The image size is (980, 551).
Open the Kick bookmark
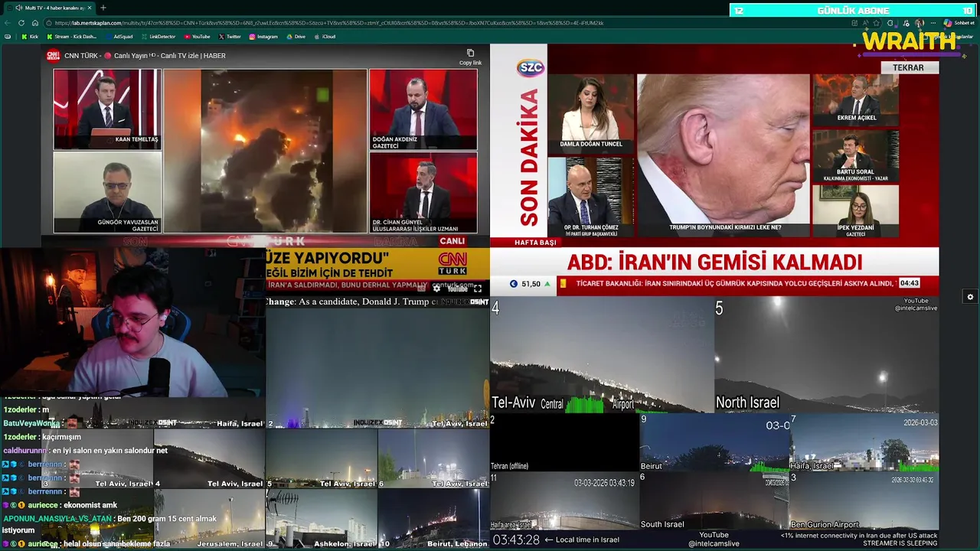31,37
